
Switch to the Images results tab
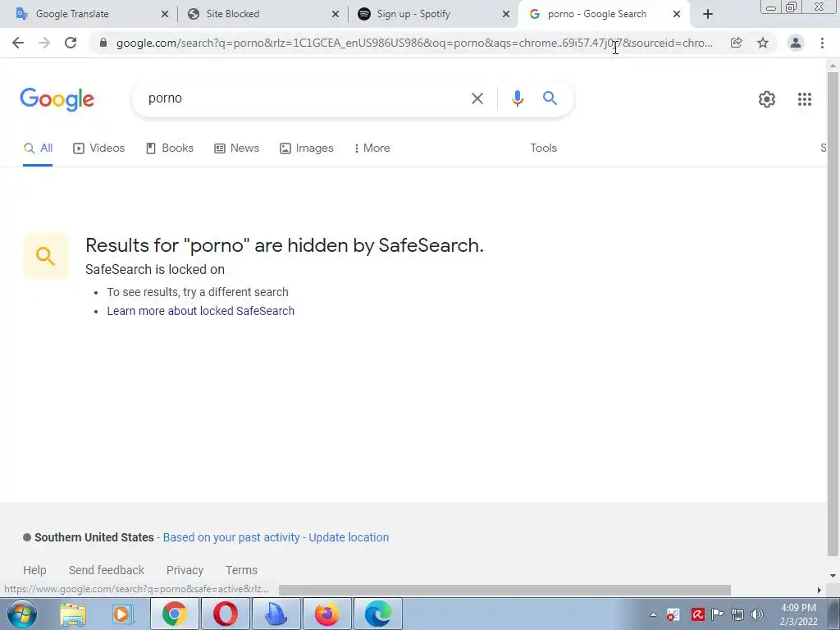(307, 148)
